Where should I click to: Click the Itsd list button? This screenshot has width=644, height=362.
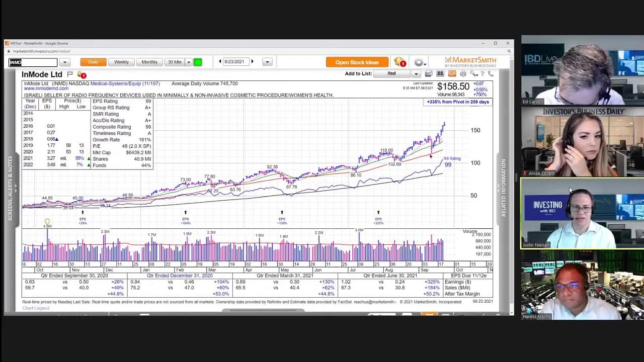(392, 74)
